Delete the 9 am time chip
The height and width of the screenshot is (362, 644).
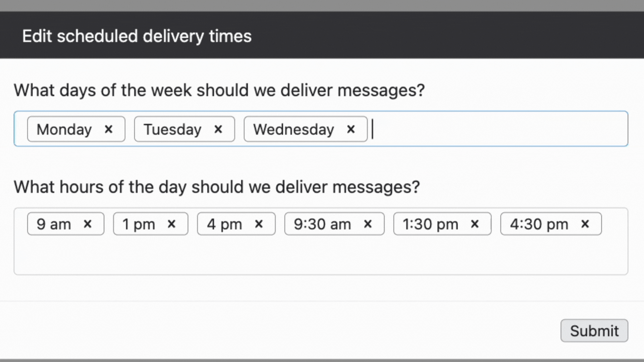point(88,224)
